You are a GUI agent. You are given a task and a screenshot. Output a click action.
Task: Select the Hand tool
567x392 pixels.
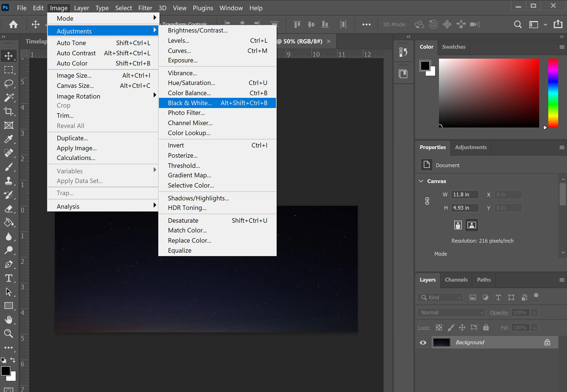(x=9, y=320)
